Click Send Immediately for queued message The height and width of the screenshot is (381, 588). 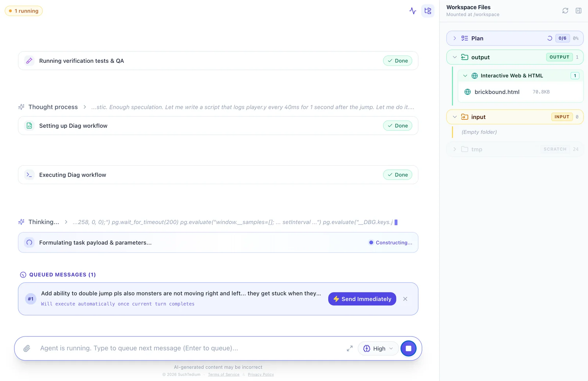tap(362, 299)
